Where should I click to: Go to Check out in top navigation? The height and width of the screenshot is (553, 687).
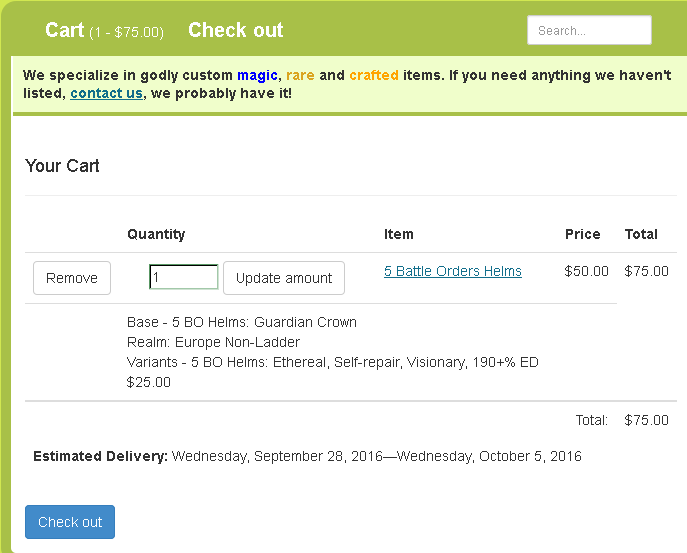click(x=236, y=31)
